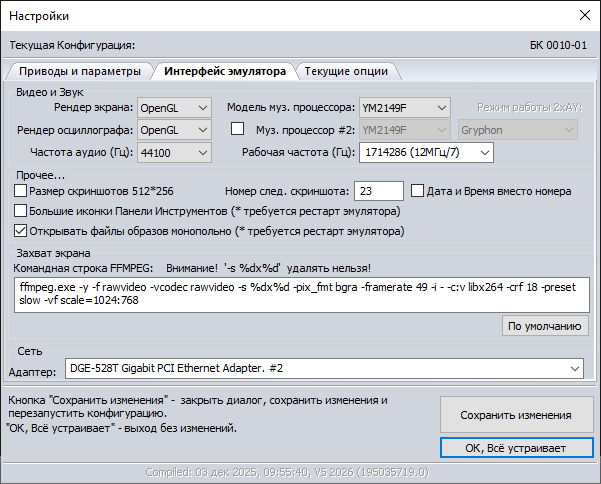Image resolution: width=601 pixels, height=484 pixels.
Task: Click the Номер след. скриншота field
Action: pyautogui.click(x=378, y=191)
